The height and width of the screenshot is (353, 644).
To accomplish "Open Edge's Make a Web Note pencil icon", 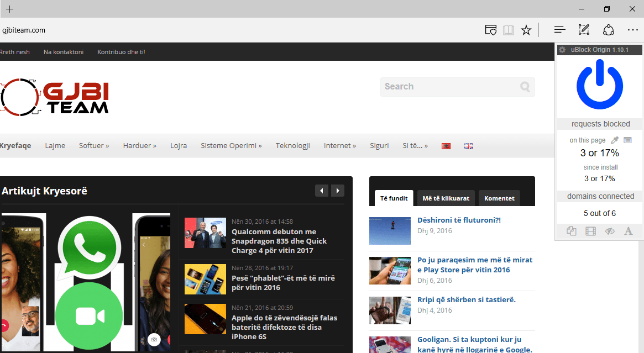I will click(x=583, y=29).
